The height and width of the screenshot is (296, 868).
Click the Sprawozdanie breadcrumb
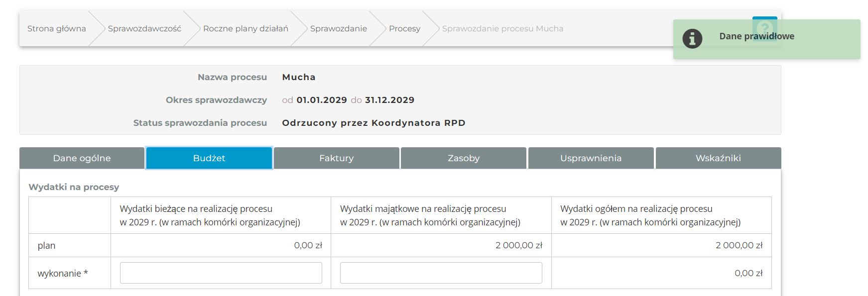click(x=338, y=29)
